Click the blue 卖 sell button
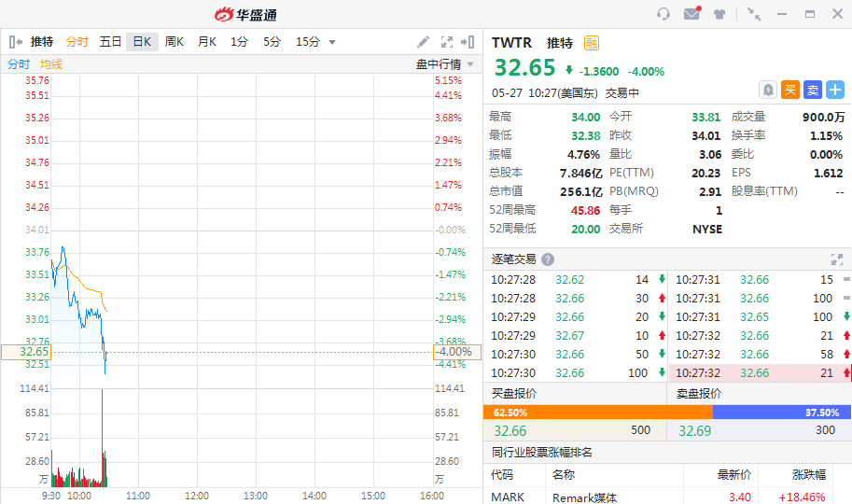The image size is (852, 504). click(x=812, y=90)
